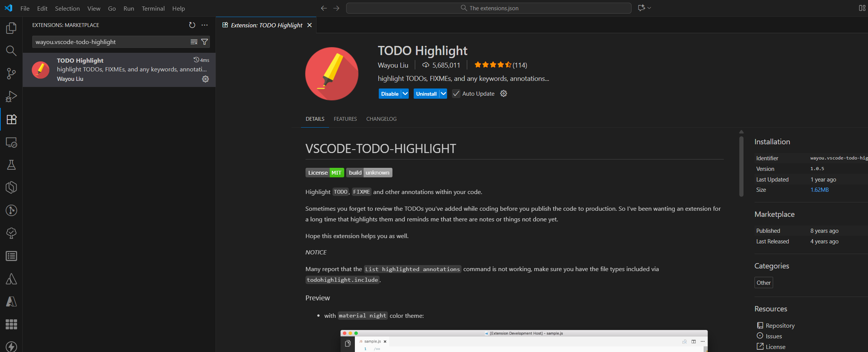Open the Selection menu

[67, 8]
